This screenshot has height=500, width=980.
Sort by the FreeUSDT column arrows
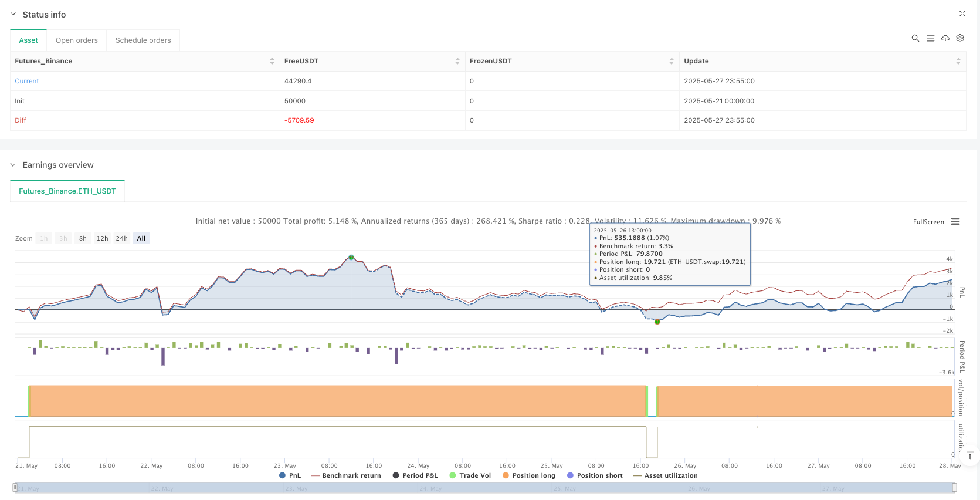(457, 61)
